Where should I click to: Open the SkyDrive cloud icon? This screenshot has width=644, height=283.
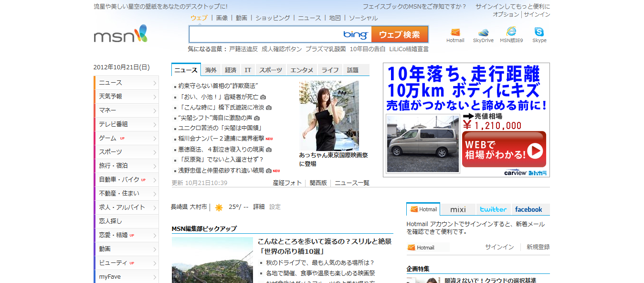483,32
